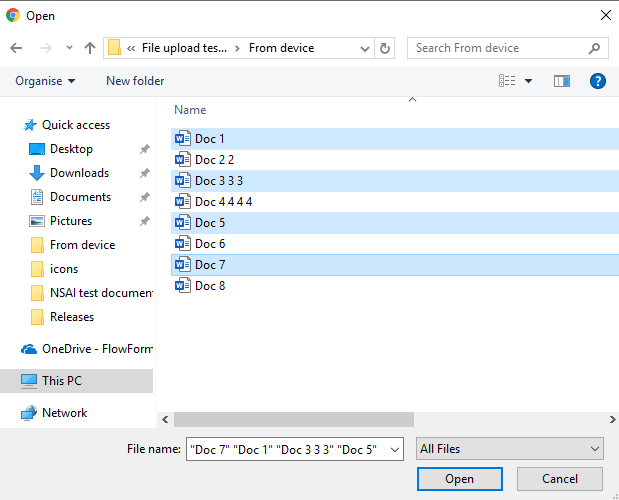Select Network in navigation pane

tap(64, 413)
